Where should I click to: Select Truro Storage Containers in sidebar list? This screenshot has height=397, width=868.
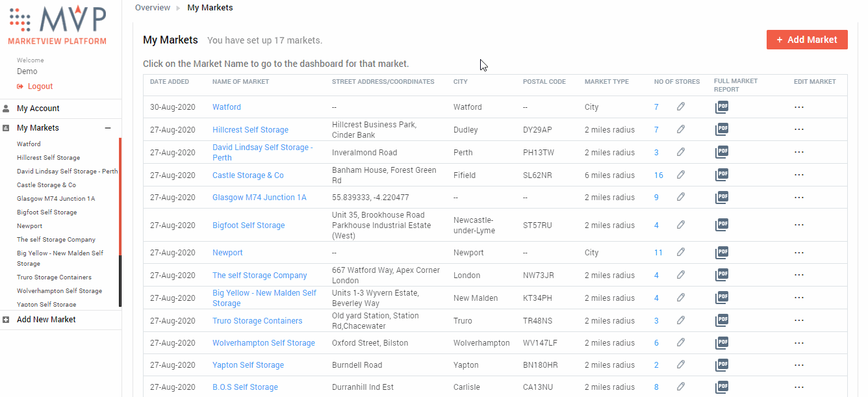[x=54, y=277]
